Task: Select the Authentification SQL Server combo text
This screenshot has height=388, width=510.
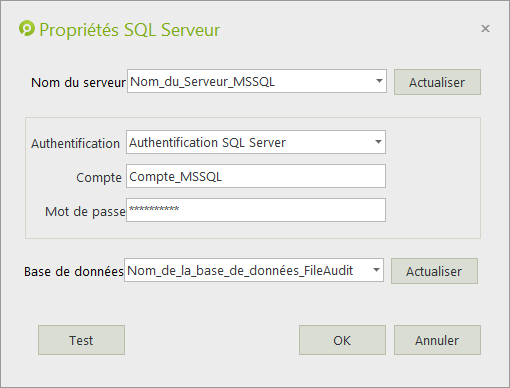Action: point(207,143)
